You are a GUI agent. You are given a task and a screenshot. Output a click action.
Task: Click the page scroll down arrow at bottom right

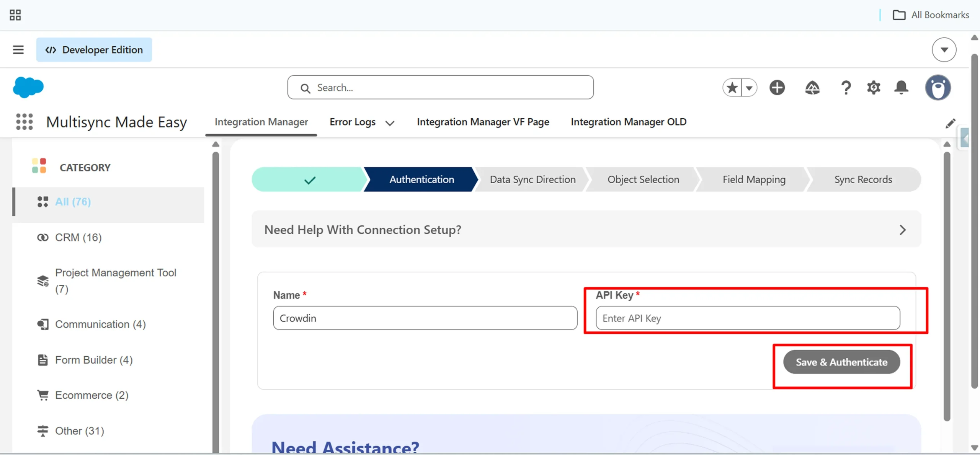coord(975,447)
